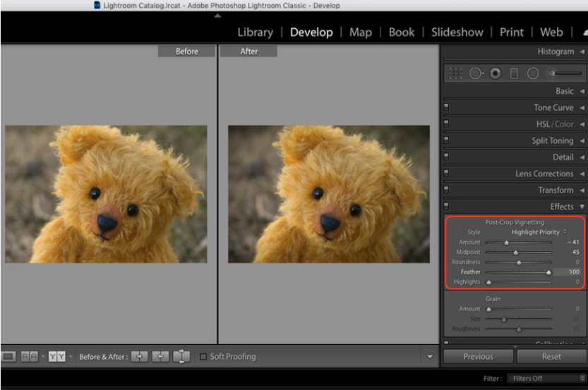Open the vignette Style Highlight Priority dropdown
This screenshot has width=588, height=390.
coord(539,232)
